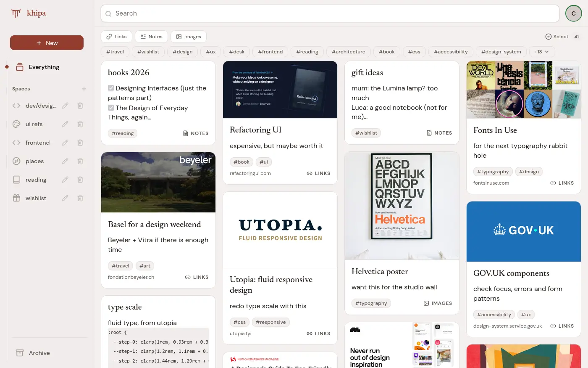Image resolution: width=588 pixels, height=368 pixels.
Task: Edit the wishlist space
Action: 65,198
